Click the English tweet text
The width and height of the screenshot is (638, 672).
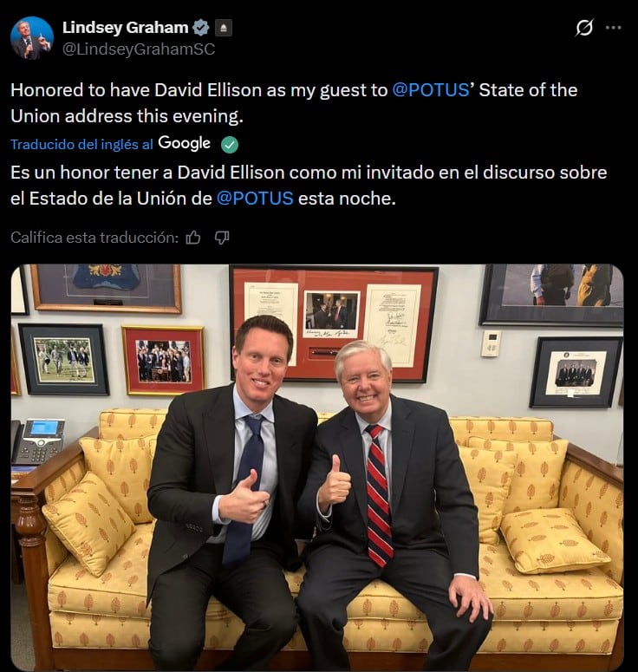pos(294,103)
